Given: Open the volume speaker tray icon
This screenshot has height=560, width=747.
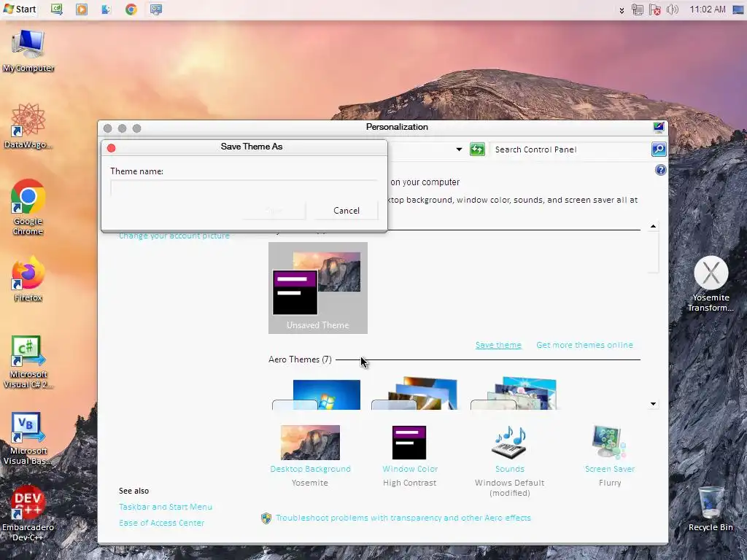Looking at the screenshot, I should pyautogui.click(x=672, y=9).
